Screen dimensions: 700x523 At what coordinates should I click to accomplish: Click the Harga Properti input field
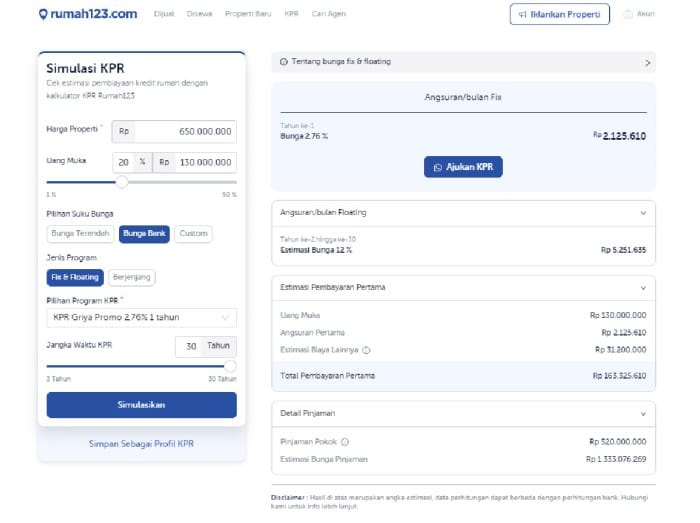(185, 131)
